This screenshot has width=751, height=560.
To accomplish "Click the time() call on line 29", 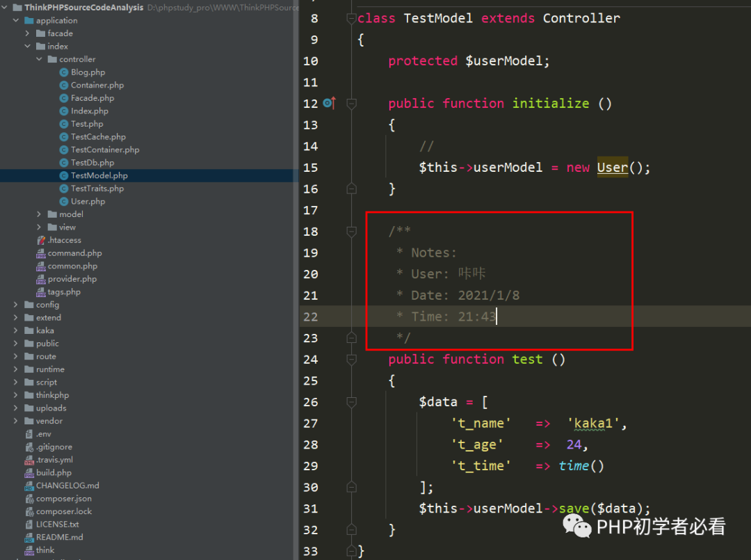I will pyautogui.click(x=581, y=466).
